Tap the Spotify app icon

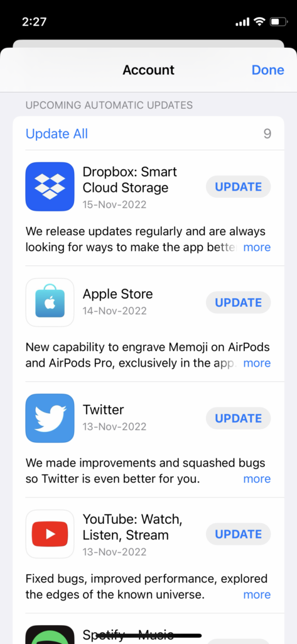[50, 635]
